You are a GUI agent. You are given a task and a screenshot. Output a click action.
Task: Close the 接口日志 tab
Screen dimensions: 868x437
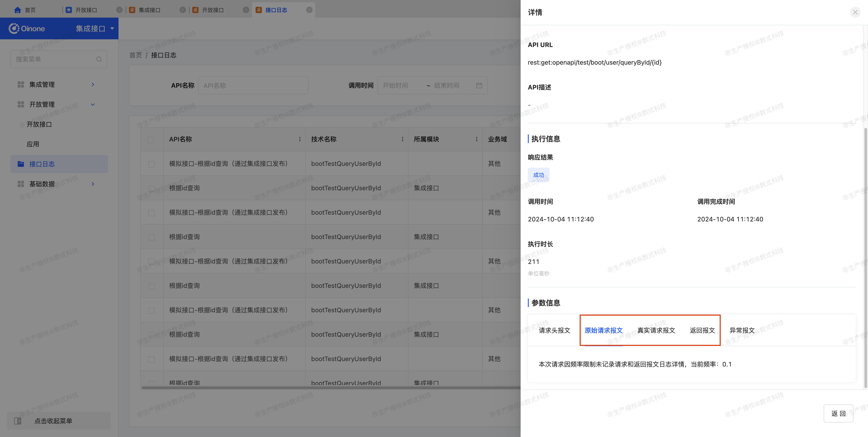[309, 10]
